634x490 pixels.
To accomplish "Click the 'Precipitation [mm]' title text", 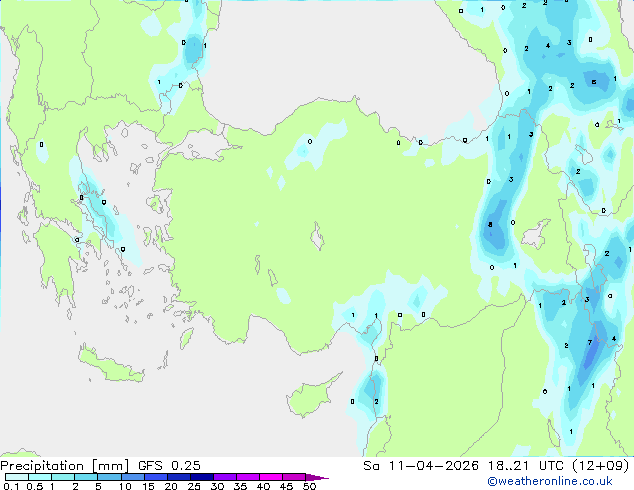I will (64, 466).
